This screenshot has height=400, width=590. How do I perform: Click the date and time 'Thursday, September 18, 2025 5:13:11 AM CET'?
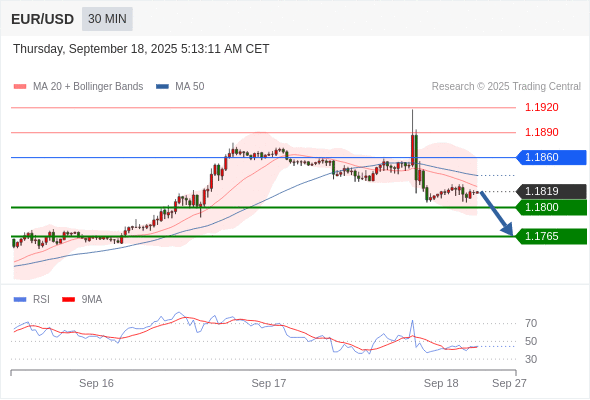141,49
